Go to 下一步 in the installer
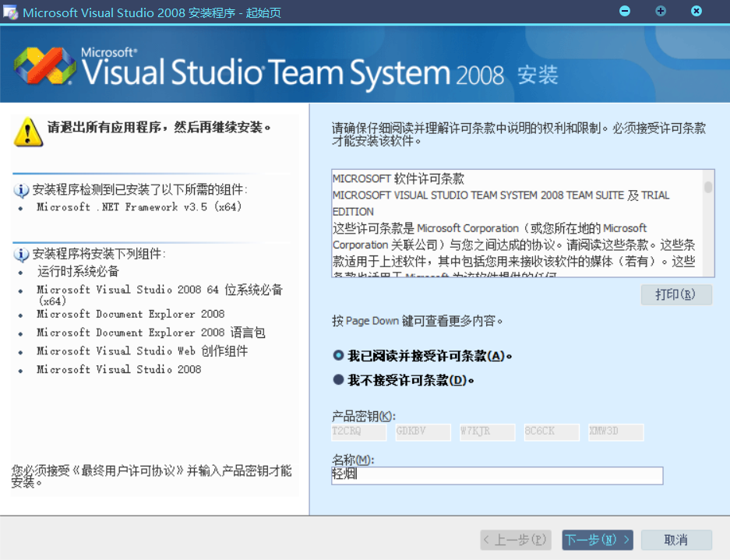 coord(597,540)
